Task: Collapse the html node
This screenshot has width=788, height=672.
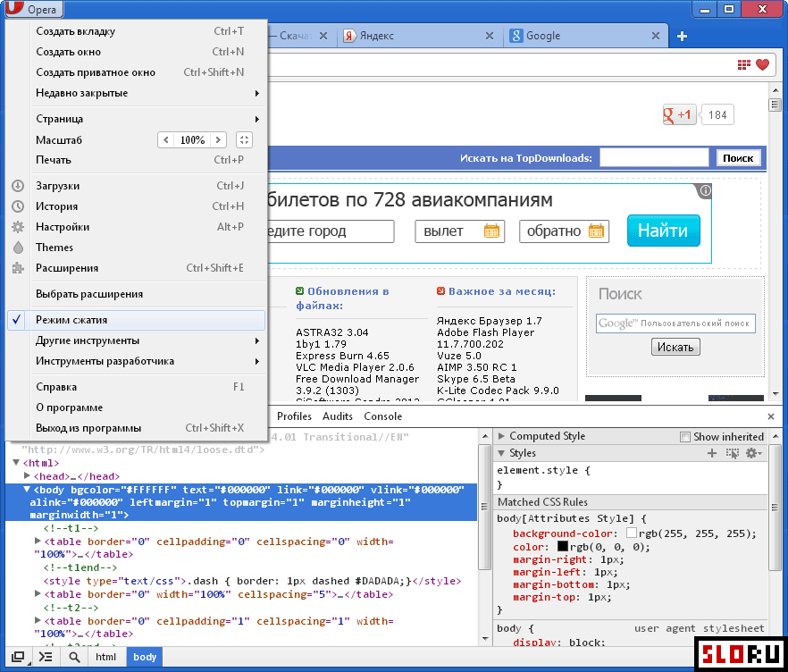Action: 16,462
